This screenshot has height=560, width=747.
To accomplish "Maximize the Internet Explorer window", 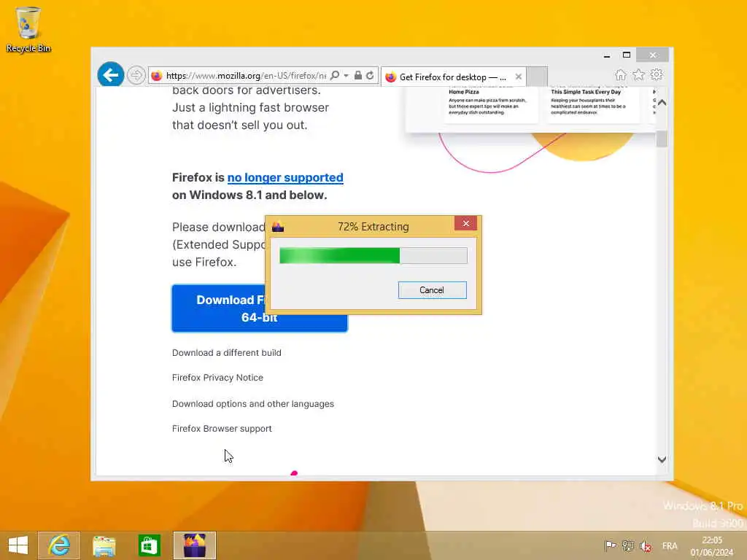I will 627,55.
